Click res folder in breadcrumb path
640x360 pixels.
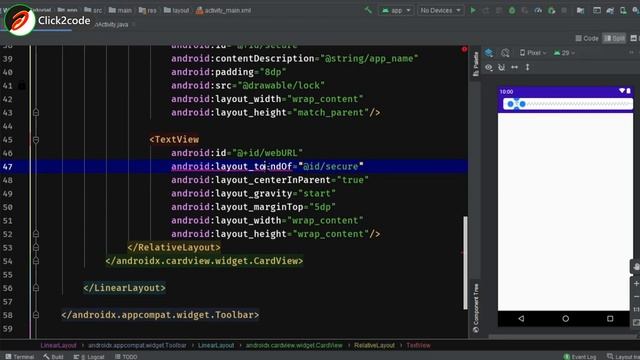point(147,10)
